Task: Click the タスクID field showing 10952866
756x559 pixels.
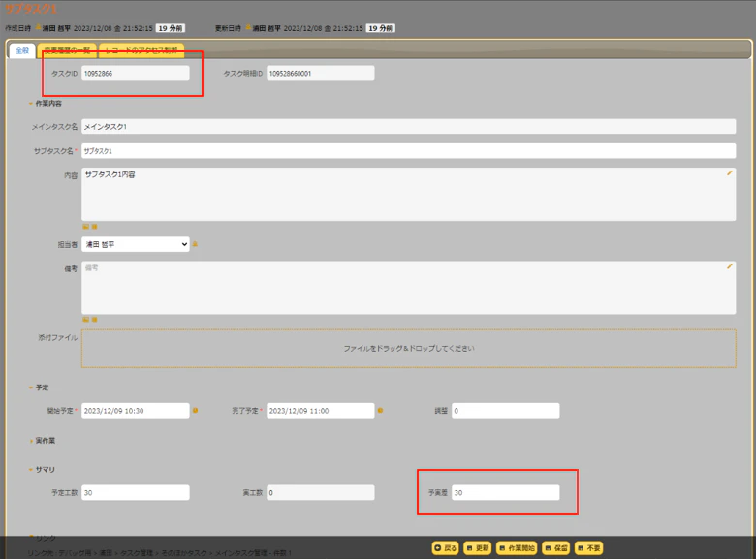Action: pos(136,74)
